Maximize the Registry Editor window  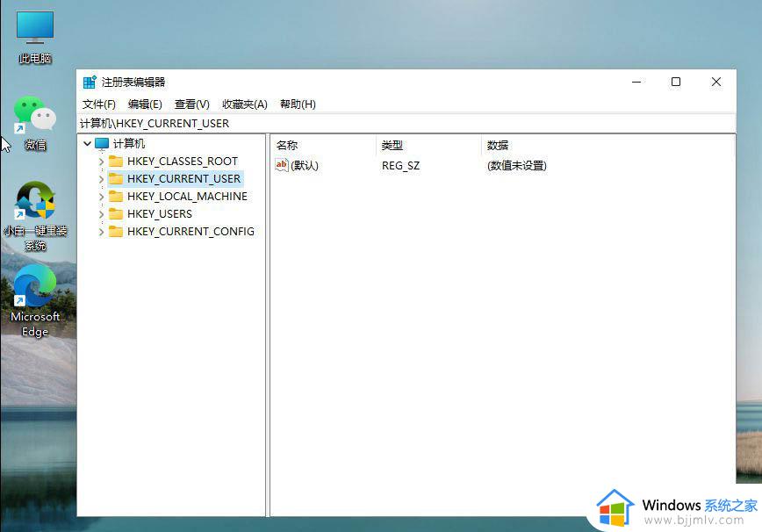(x=675, y=83)
